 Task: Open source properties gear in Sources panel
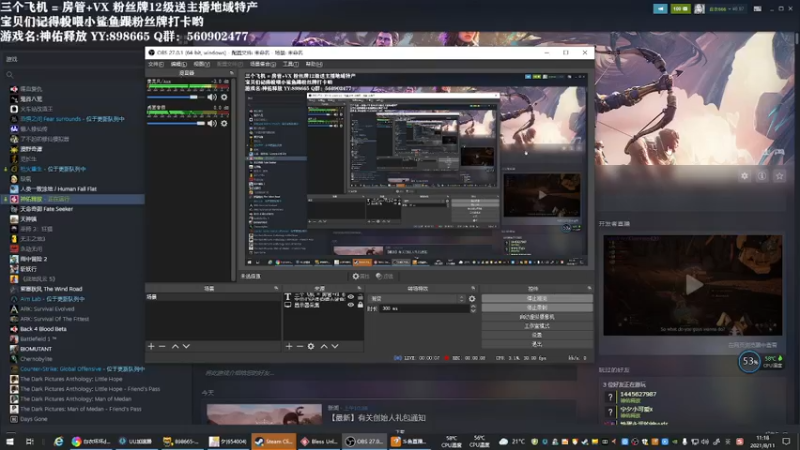click(x=311, y=346)
